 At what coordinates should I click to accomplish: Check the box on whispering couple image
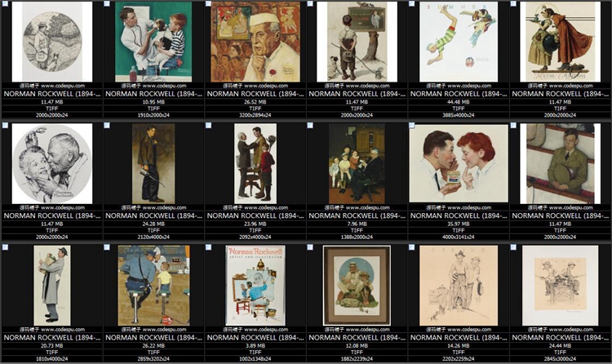coord(412,126)
